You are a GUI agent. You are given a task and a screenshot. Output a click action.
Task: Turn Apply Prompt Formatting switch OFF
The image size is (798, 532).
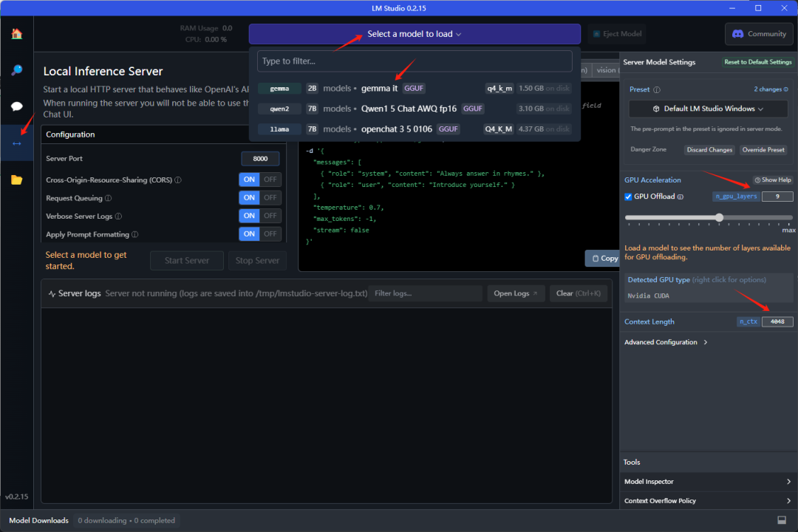(270, 233)
